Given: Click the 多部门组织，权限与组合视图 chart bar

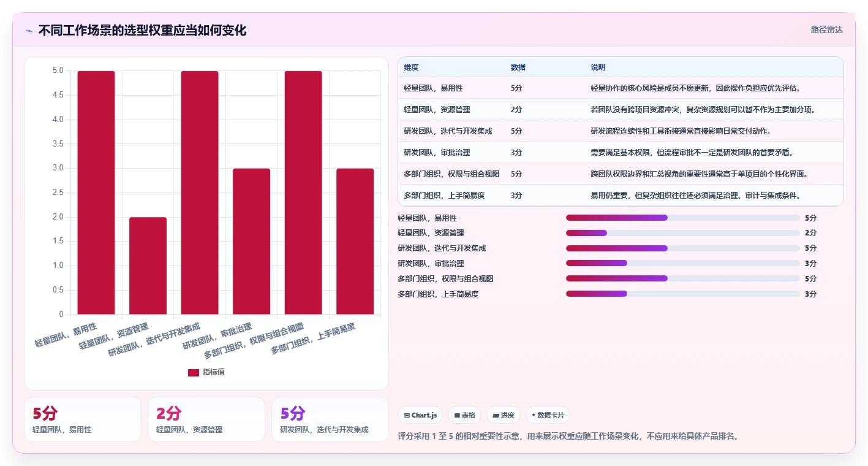Looking at the screenshot, I should click(303, 193).
